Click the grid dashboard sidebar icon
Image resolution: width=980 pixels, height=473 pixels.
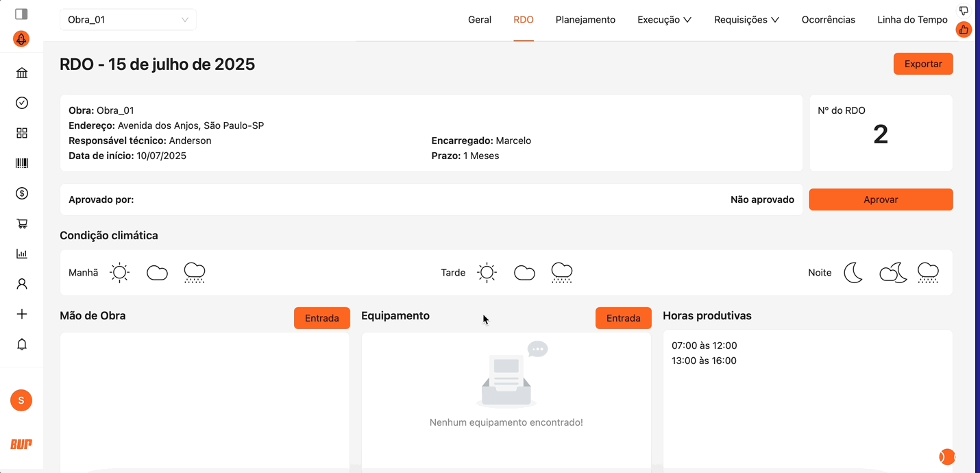point(22,133)
